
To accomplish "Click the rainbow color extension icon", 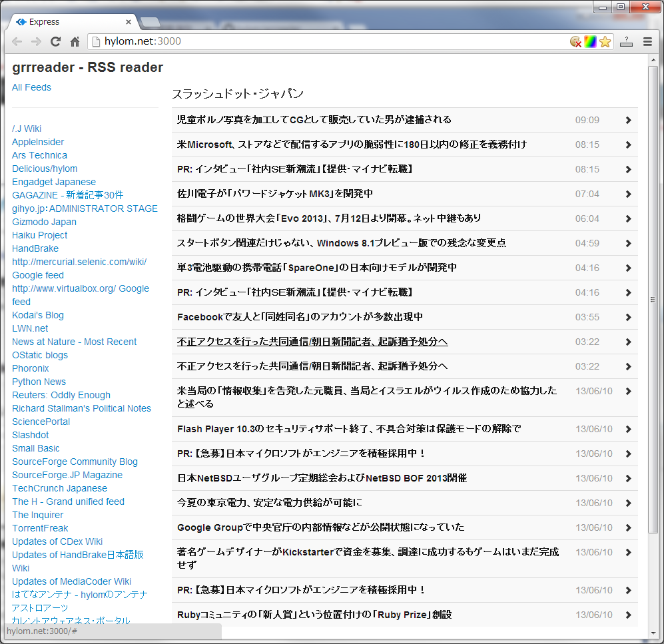I will (x=590, y=41).
